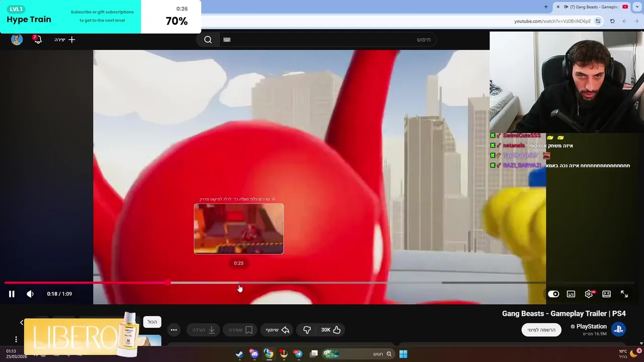The image size is (644, 362).
Task: Close the Gang Beasts browser tab
Action: click(x=558, y=7)
